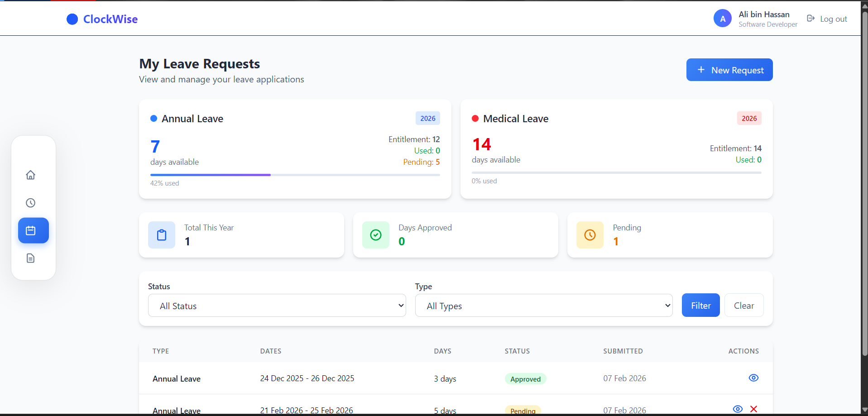Open the All Status dropdown

coord(277,306)
